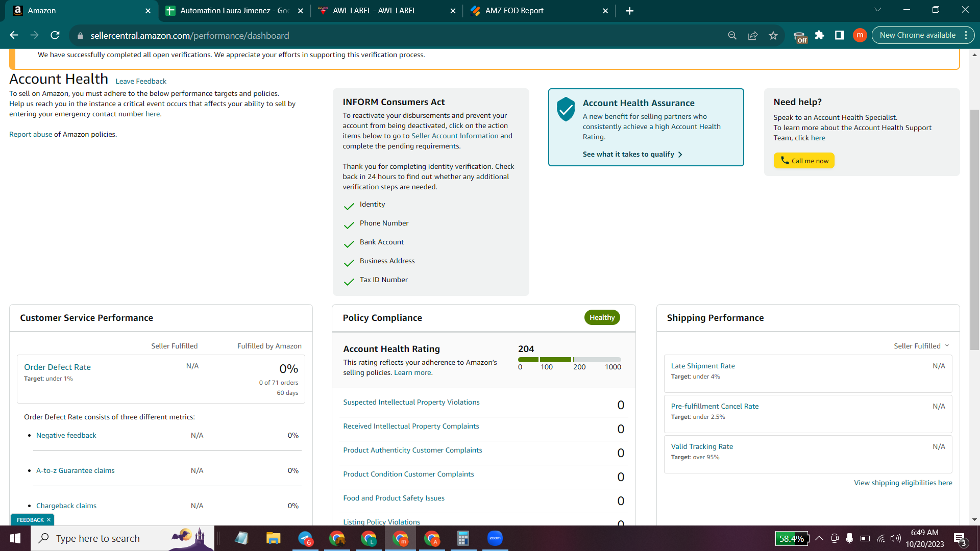
Task: Open the Chrome extensions puzzle icon
Action: (x=819, y=35)
